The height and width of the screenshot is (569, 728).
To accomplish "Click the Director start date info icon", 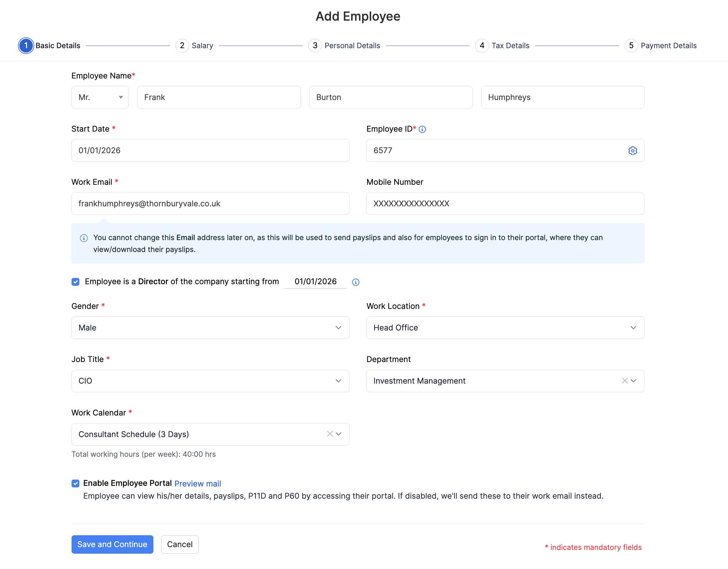I will pos(356,282).
